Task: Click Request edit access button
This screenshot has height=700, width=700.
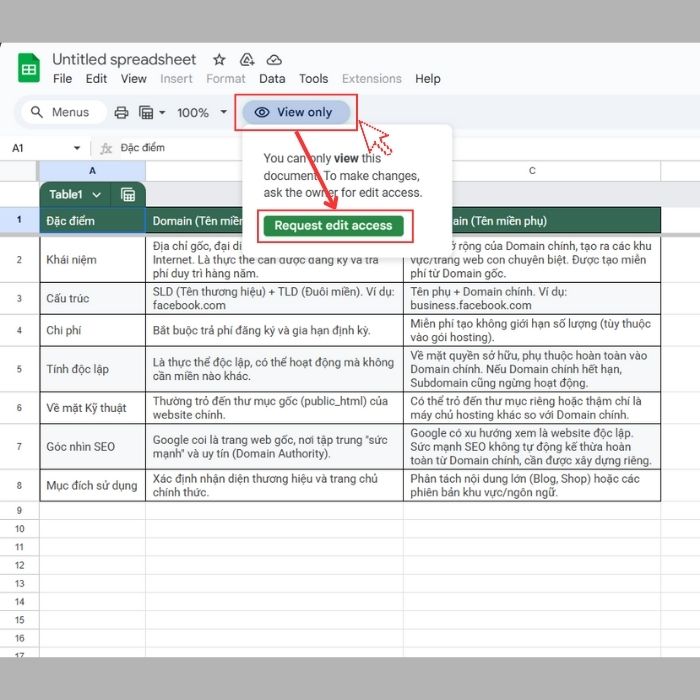Action: [333, 225]
